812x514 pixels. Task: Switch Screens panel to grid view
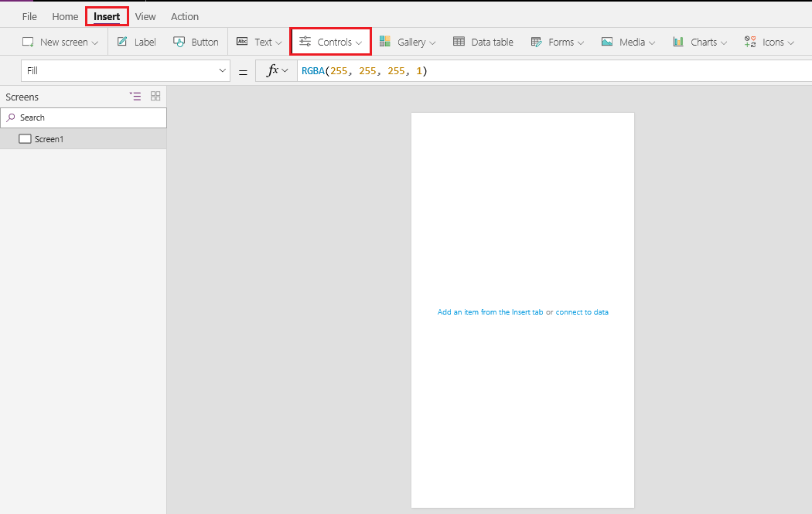155,96
